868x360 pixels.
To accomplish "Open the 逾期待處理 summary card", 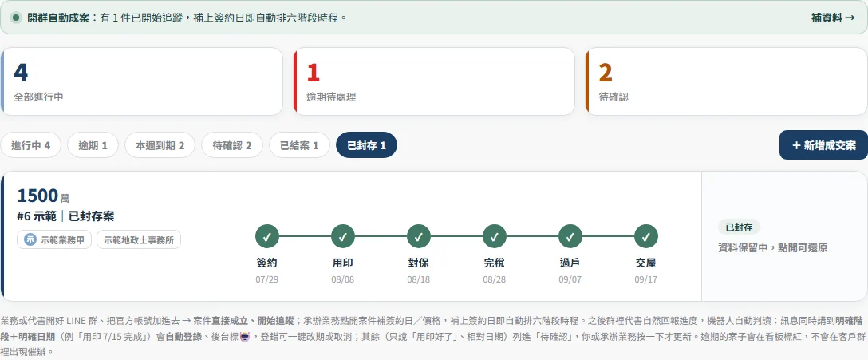I will (x=434, y=81).
